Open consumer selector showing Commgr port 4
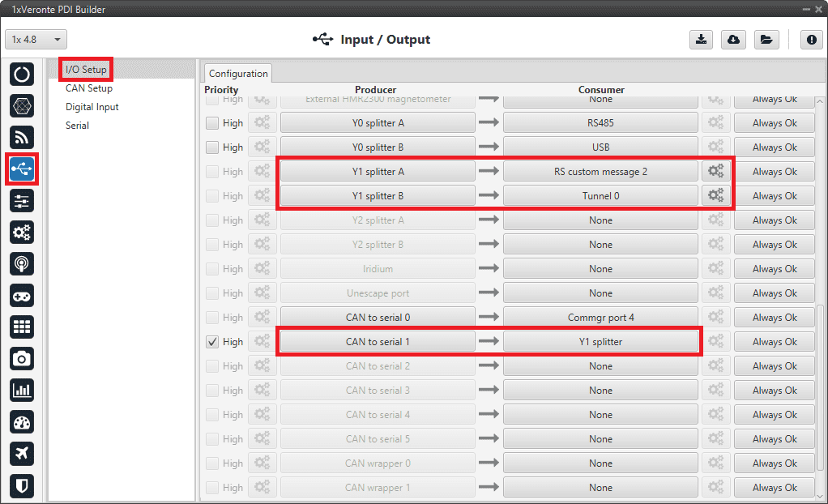The width and height of the screenshot is (828, 504). tap(600, 318)
